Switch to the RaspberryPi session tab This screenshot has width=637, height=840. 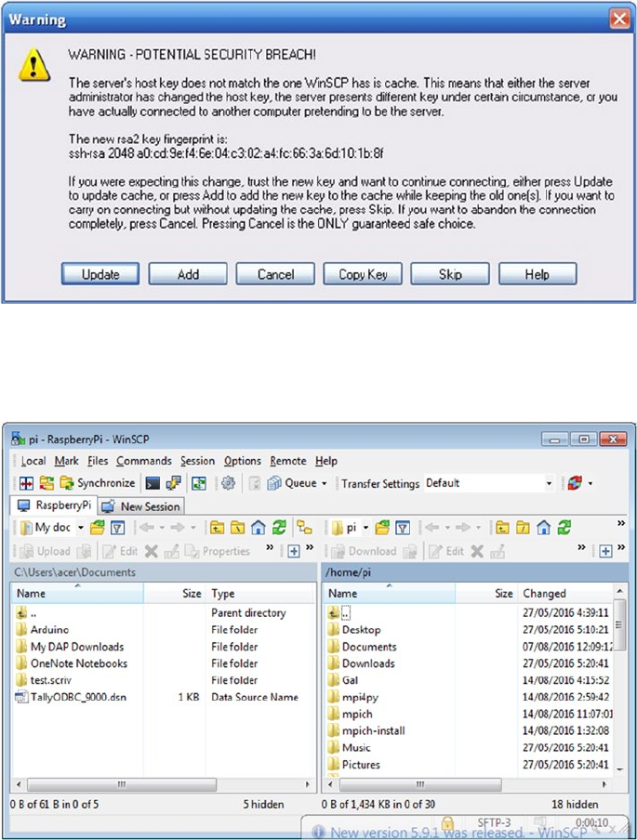pyautogui.click(x=54, y=505)
